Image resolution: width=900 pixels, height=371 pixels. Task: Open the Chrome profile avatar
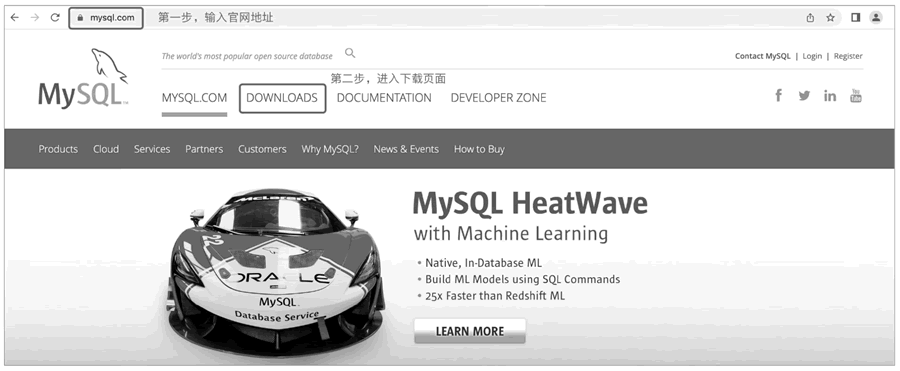pyautogui.click(x=876, y=18)
